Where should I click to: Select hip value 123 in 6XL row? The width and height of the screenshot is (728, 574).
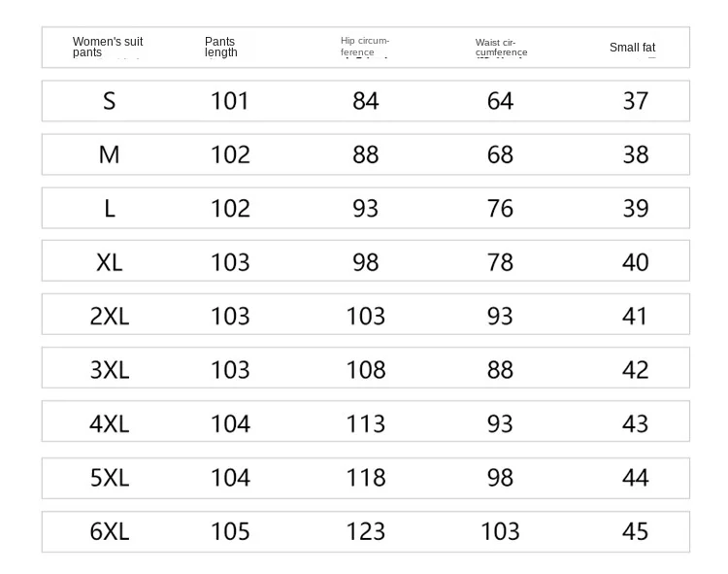point(365,531)
